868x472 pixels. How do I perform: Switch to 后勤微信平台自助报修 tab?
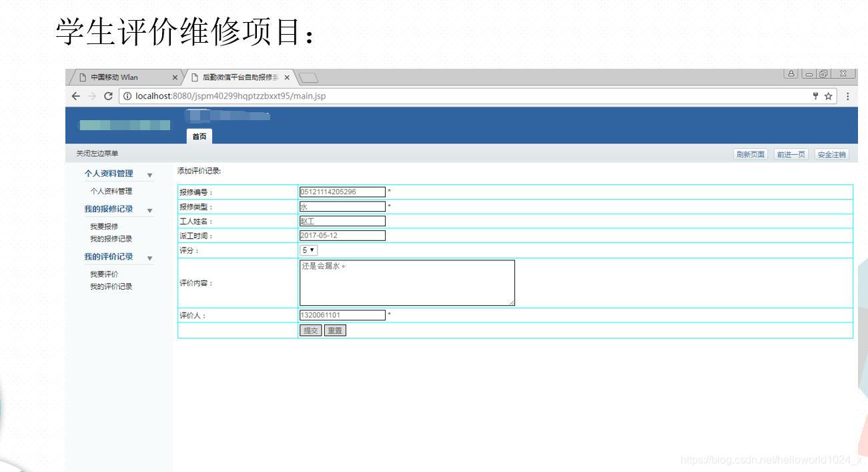click(239, 77)
